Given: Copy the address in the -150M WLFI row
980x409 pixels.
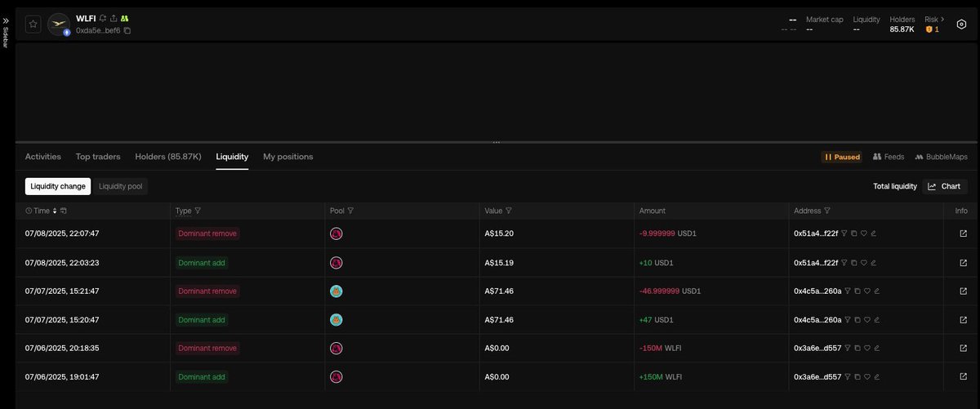Looking at the screenshot, I should [x=857, y=349].
